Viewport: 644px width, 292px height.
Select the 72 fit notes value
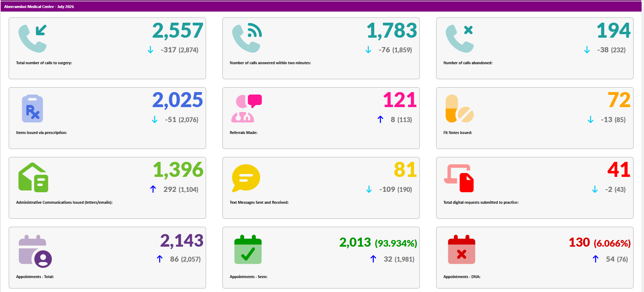[619, 100]
